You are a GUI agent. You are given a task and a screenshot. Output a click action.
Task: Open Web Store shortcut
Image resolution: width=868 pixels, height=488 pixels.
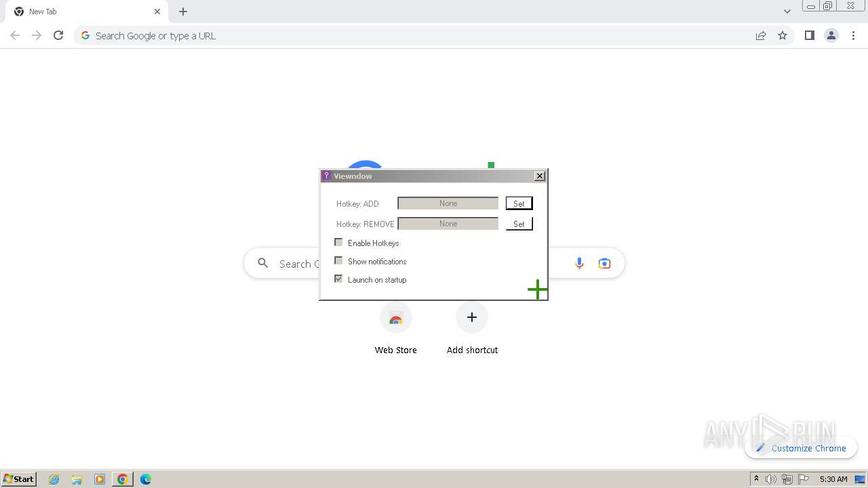click(x=396, y=329)
